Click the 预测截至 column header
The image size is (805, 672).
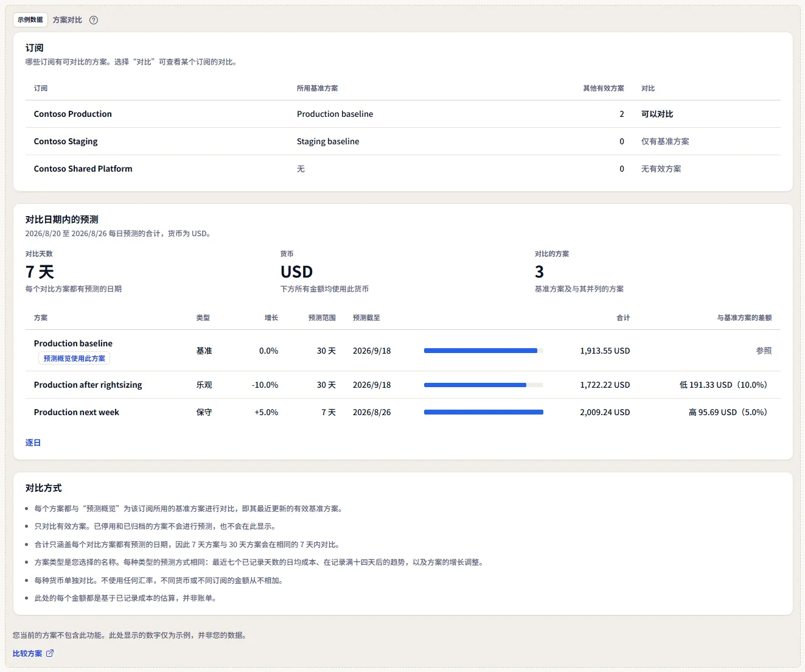[x=366, y=318]
